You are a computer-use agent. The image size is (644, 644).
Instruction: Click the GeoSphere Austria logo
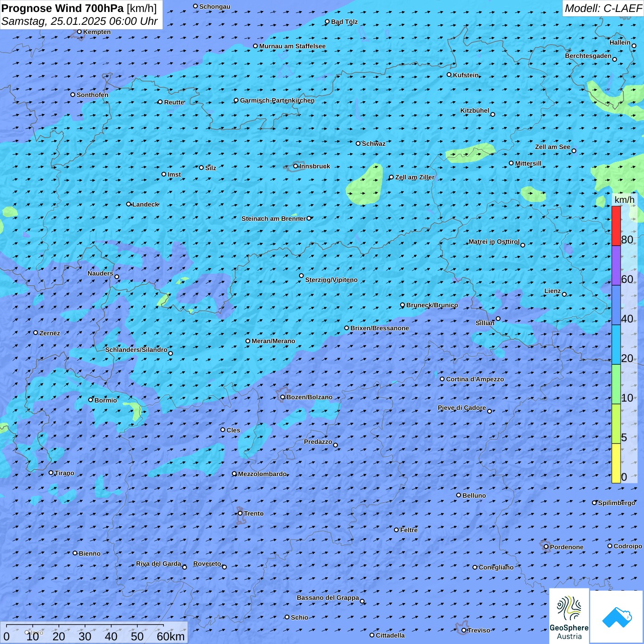click(x=569, y=616)
